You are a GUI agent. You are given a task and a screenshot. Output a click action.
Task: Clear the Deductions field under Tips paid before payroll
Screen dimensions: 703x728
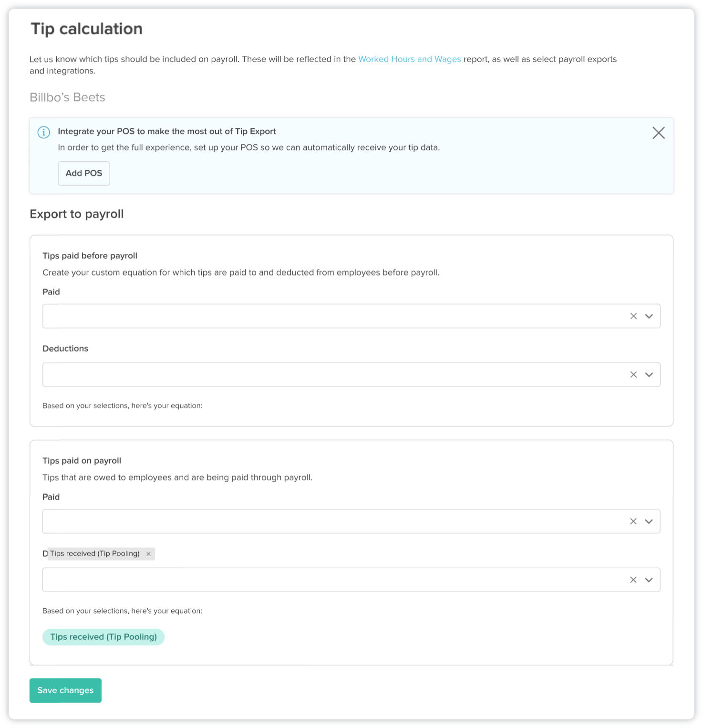pyautogui.click(x=633, y=374)
